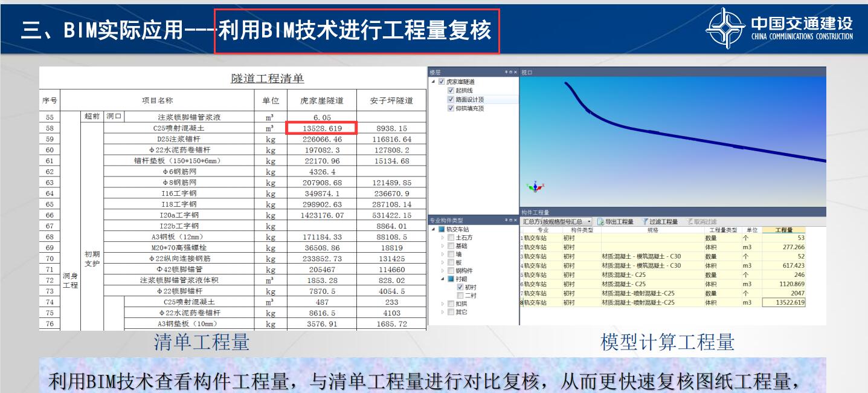Close the 专业构件类型 panel
The width and height of the screenshot is (868, 393).
(515, 221)
